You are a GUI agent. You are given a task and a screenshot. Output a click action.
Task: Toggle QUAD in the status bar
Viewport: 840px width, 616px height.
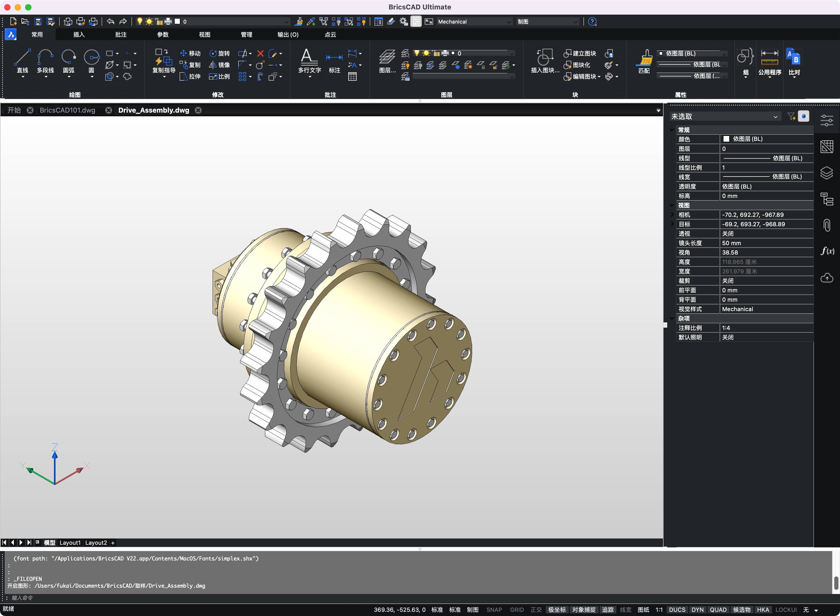pyautogui.click(x=718, y=610)
